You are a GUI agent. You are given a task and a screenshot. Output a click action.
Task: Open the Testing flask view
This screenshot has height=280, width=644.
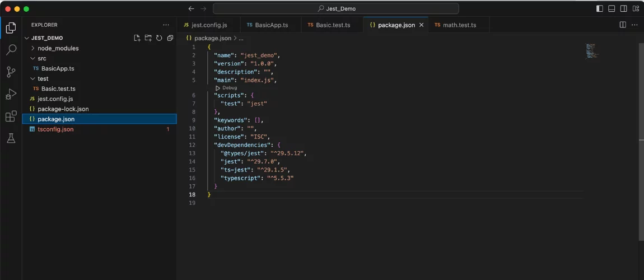(11, 138)
